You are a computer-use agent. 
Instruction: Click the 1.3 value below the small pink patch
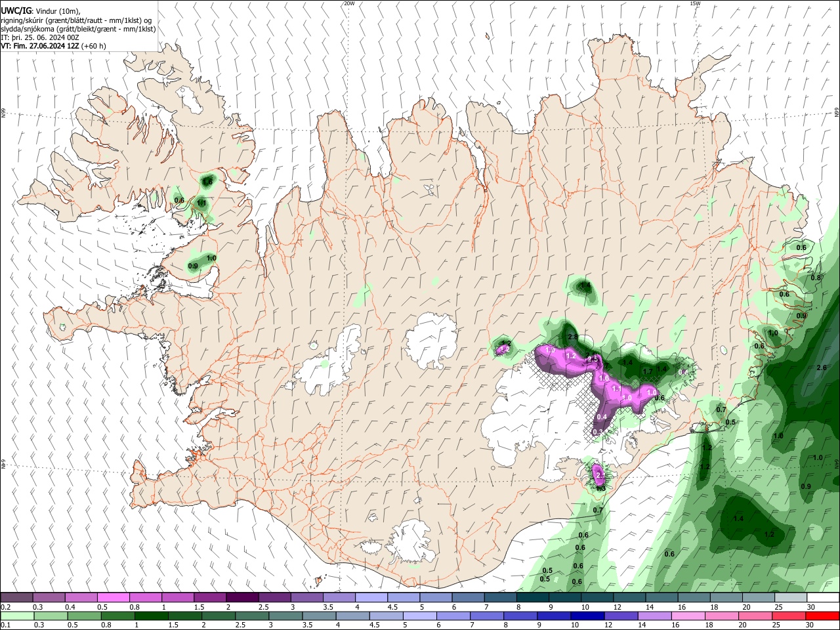(600, 488)
